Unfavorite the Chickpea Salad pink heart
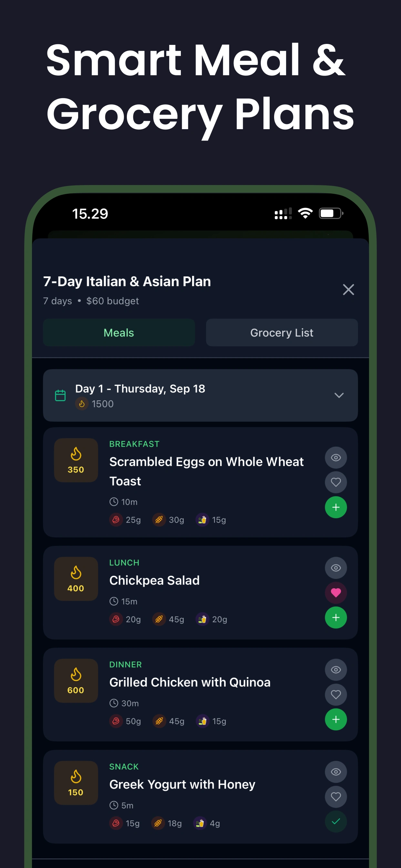This screenshot has width=401, height=868. pos(336,592)
